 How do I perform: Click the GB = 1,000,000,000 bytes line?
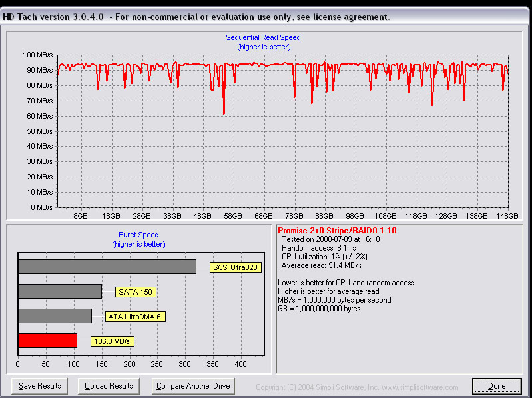(320, 309)
